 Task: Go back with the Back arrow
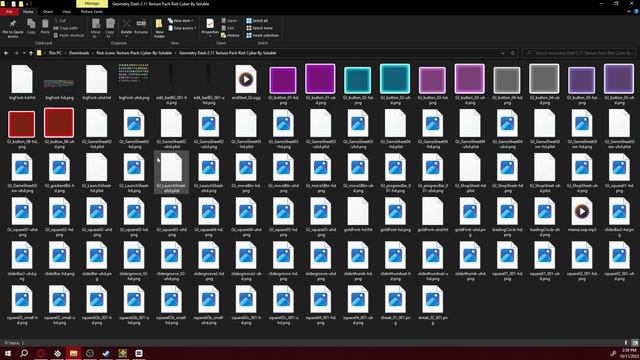point(6,53)
